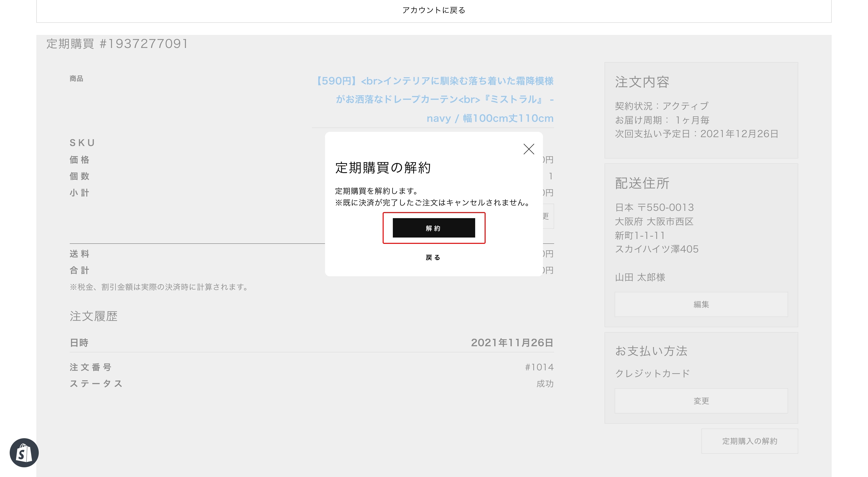Screen dimensions: 868x477
Task: Click 次回支払い予定日 2021年12月26日 text
Action: click(697, 134)
